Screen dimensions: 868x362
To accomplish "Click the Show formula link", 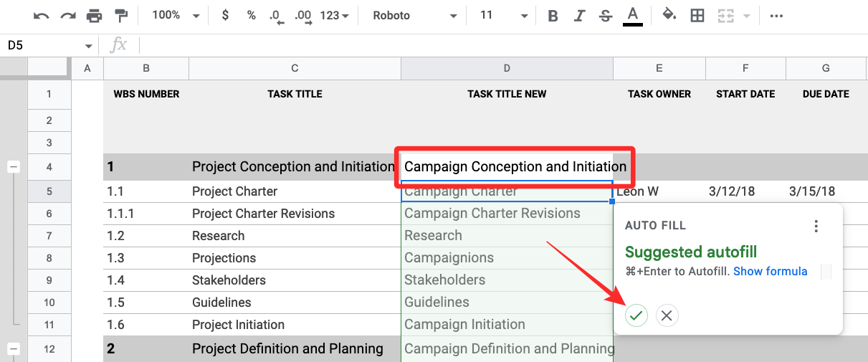I will click(x=771, y=271).
